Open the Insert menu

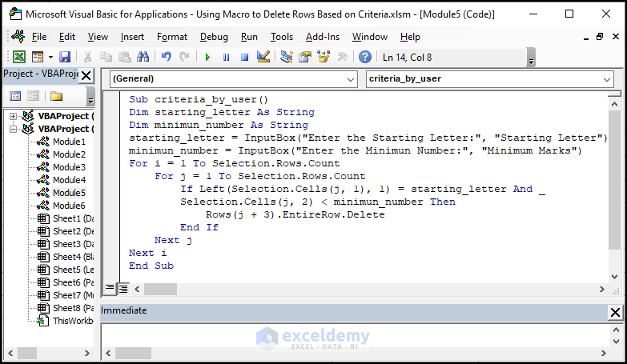coord(132,37)
